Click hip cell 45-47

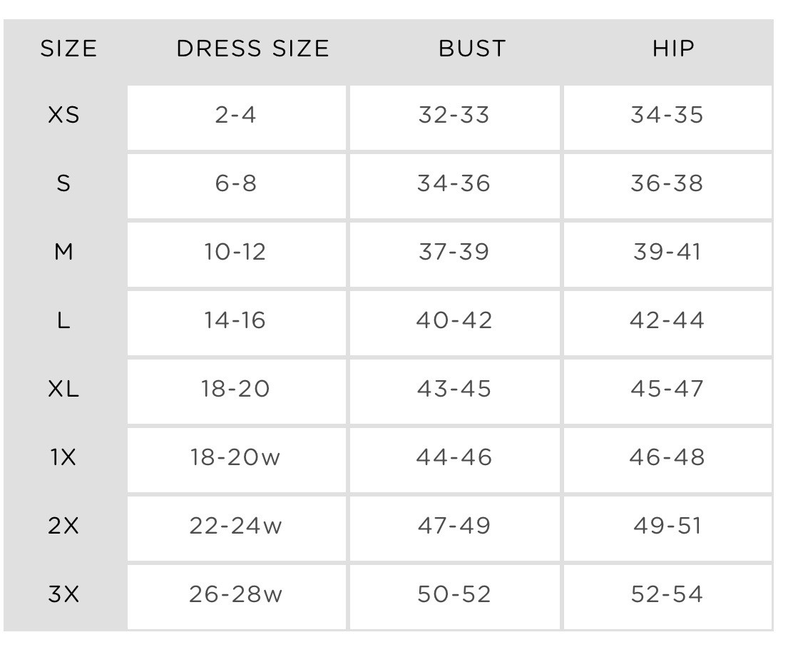(x=667, y=392)
